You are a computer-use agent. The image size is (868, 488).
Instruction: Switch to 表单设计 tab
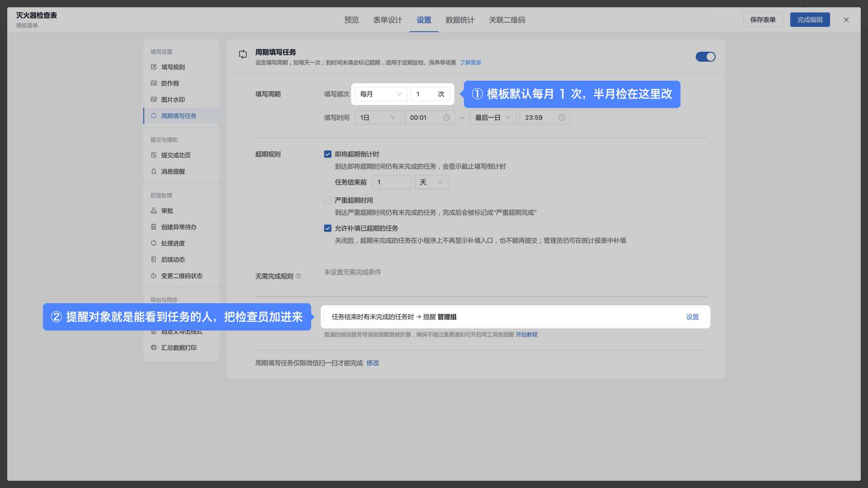click(388, 20)
